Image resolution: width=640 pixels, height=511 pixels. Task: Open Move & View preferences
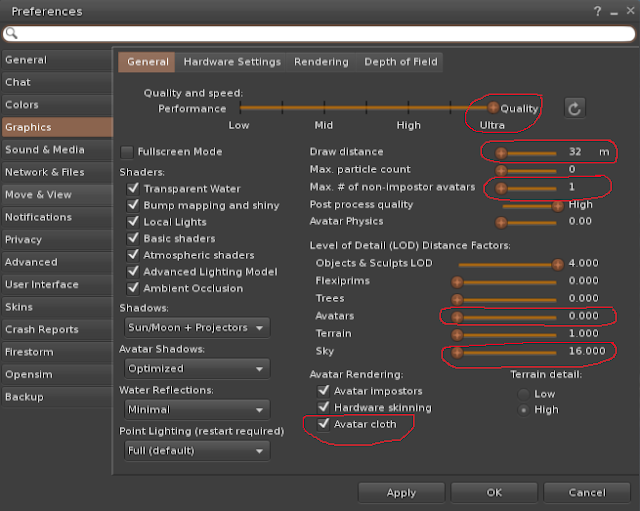coord(57,195)
